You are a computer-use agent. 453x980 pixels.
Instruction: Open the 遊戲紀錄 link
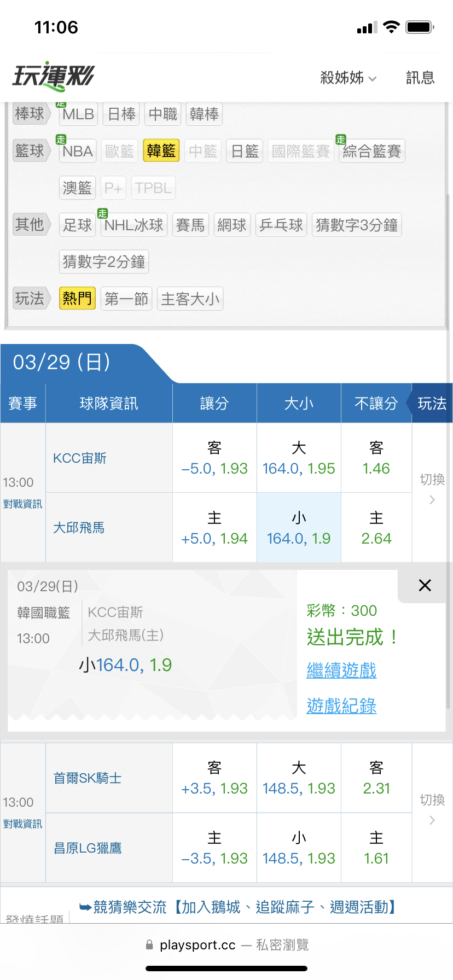click(x=341, y=706)
